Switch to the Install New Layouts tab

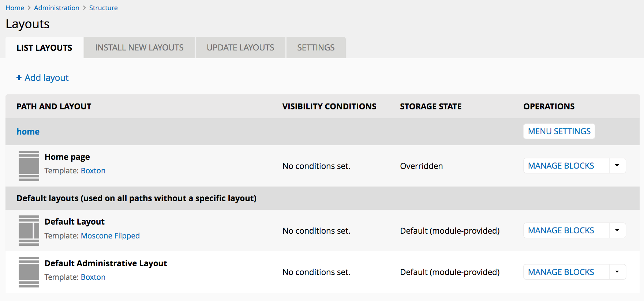[x=139, y=48]
